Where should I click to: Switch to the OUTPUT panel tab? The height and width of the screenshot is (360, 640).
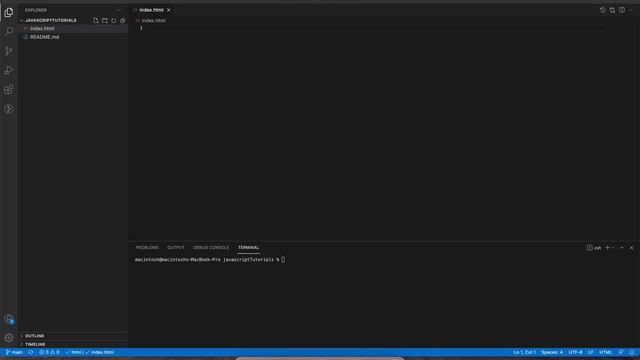(176, 247)
